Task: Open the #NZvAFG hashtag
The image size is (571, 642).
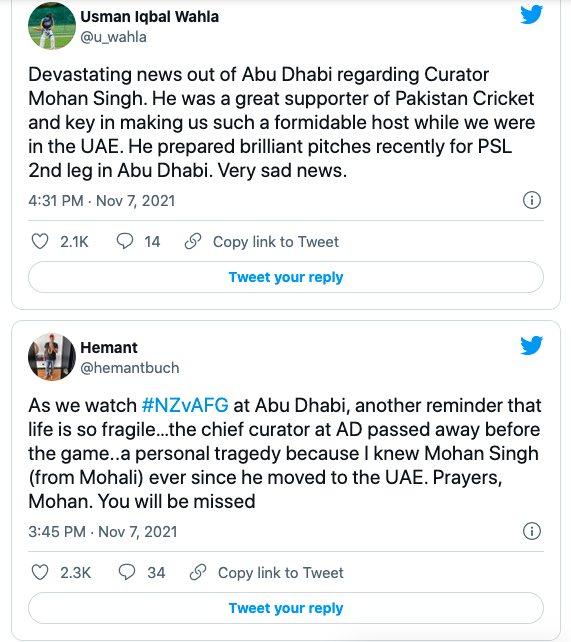Action: pos(185,405)
